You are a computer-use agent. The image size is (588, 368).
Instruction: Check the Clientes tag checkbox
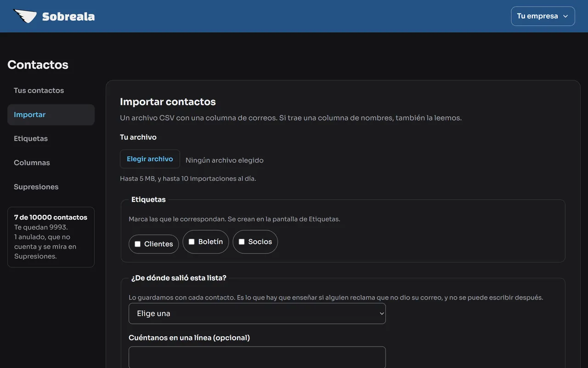137,244
